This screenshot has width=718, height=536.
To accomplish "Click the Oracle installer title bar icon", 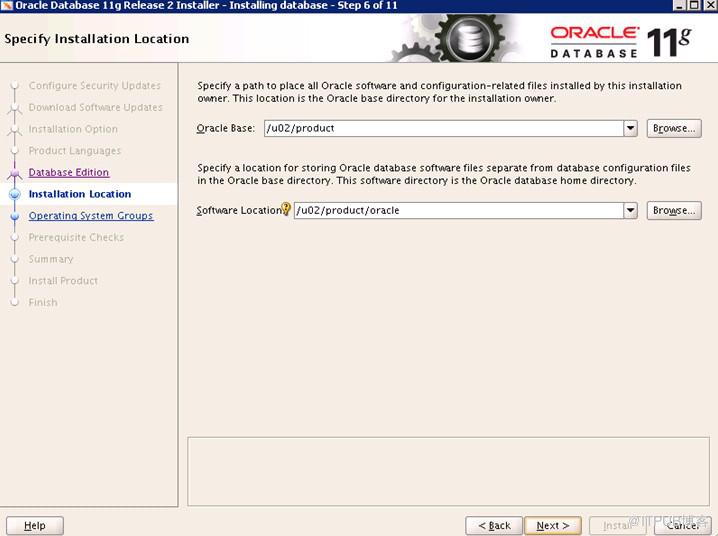I will tap(6, 5).
